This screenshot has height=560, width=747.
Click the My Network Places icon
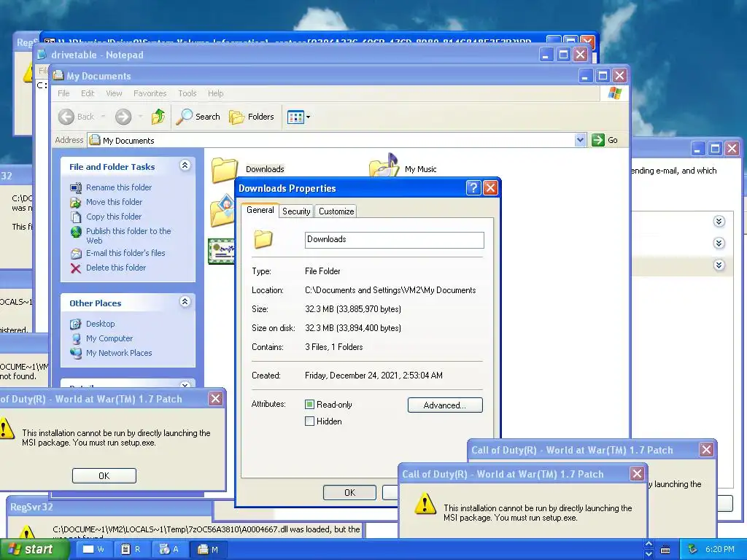(x=76, y=354)
